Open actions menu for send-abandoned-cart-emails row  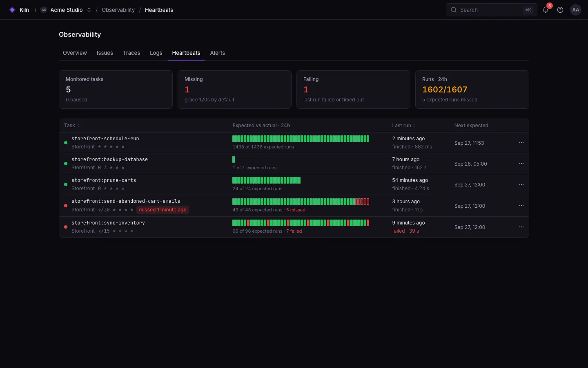click(x=521, y=206)
